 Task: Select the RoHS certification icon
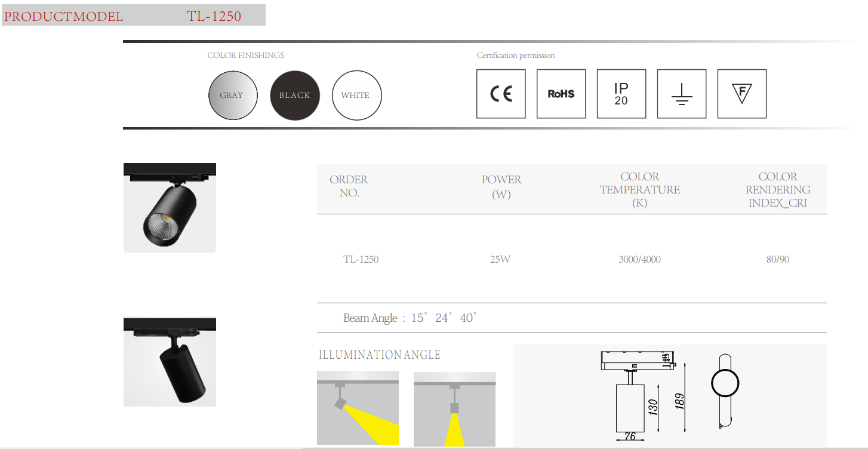tap(561, 94)
